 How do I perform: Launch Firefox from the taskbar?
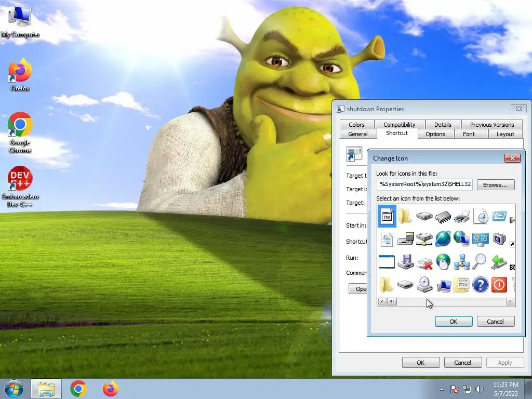[x=111, y=389]
